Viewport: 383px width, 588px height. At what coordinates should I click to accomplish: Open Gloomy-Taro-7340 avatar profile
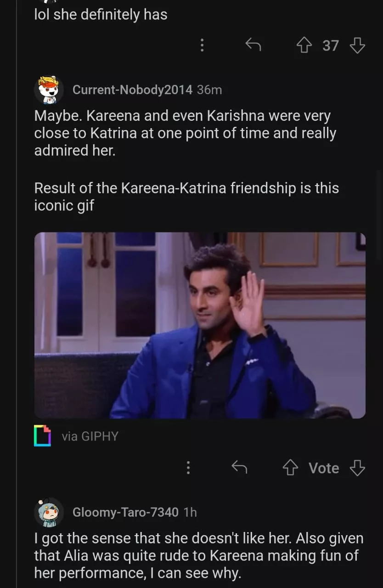point(49,512)
